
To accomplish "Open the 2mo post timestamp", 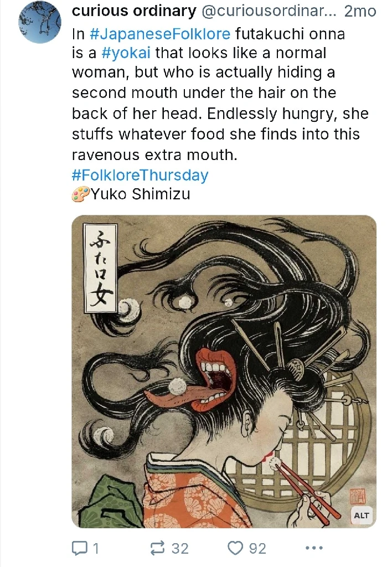I will [x=360, y=11].
